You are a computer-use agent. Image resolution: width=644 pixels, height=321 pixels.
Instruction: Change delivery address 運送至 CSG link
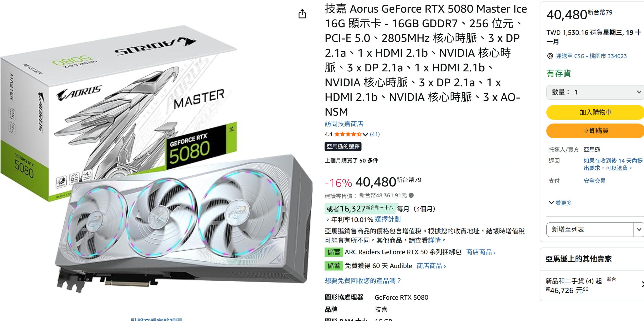pos(591,56)
